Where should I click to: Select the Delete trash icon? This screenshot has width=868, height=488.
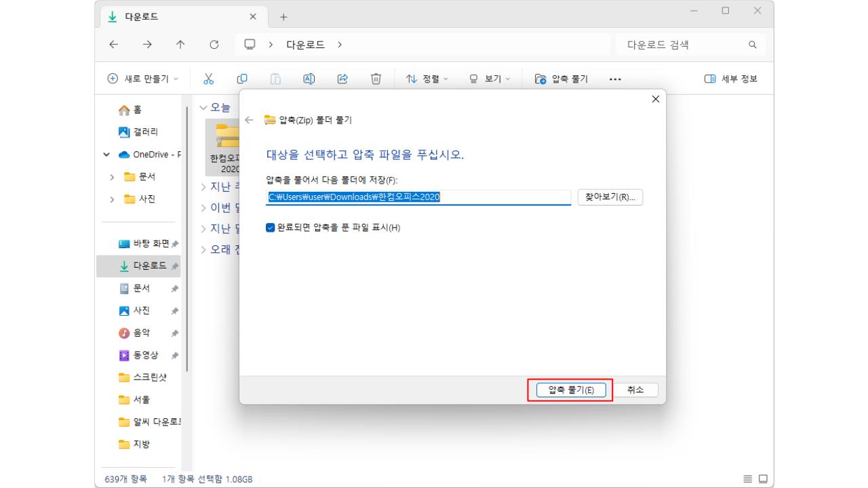pyautogui.click(x=375, y=78)
